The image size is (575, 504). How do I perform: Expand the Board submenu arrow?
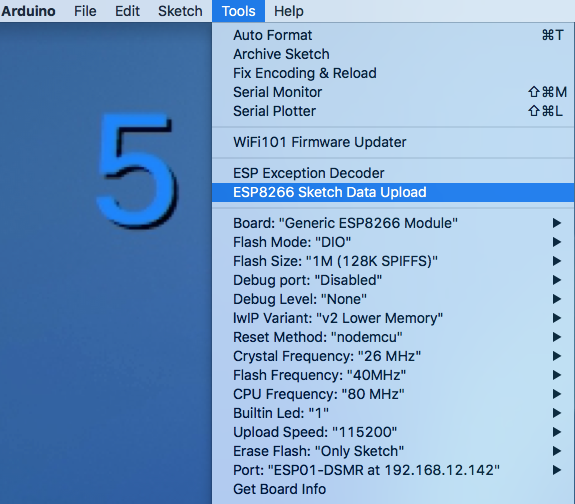557,223
